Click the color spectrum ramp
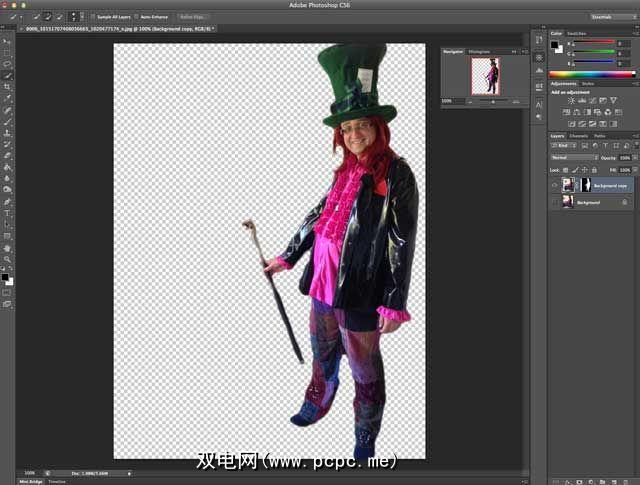640x485 pixels. tap(590, 74)
